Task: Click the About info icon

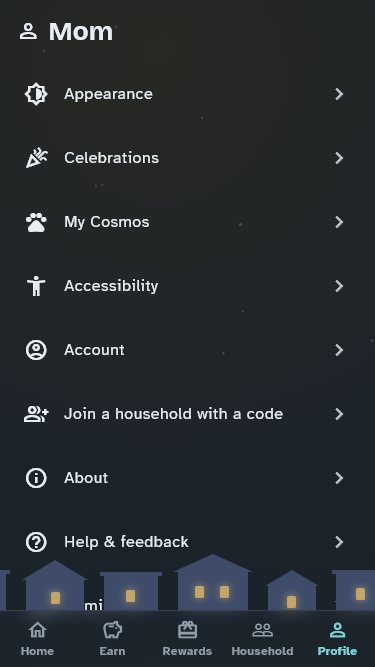Action: [x=36, y=478]
